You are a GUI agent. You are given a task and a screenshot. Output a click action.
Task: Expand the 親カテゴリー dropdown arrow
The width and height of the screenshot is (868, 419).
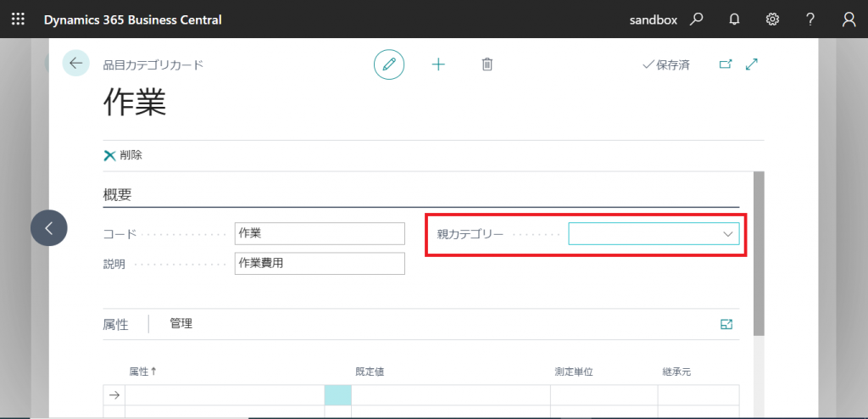click(x=727, y=233)
